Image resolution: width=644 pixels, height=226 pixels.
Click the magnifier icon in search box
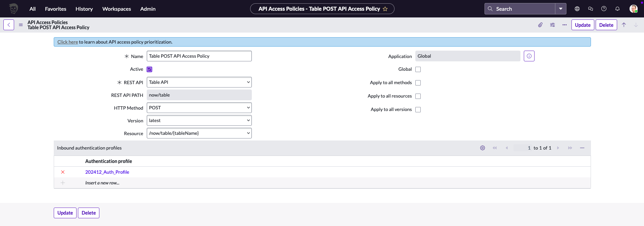(x=490, y=9)
